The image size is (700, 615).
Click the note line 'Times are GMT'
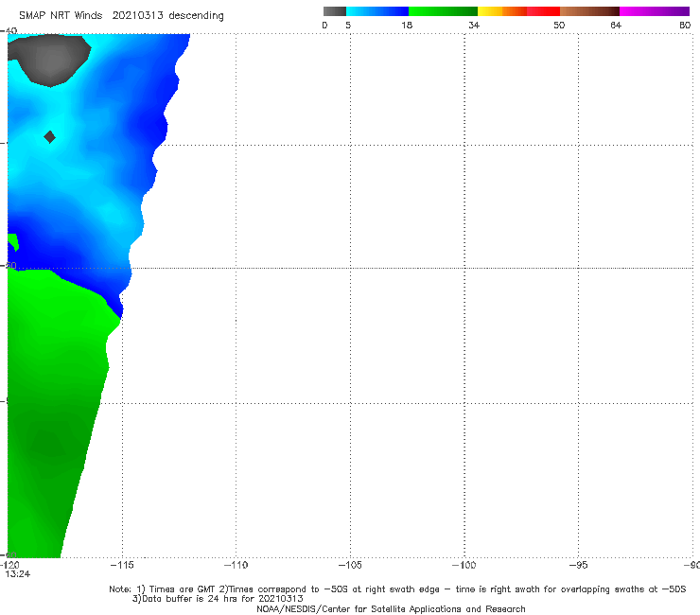tap(184, 589)
